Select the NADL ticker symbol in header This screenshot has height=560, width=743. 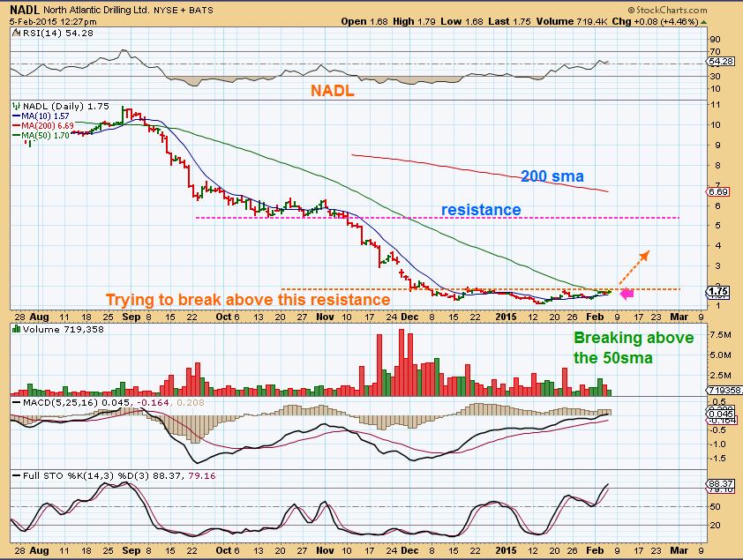(26, 10)
